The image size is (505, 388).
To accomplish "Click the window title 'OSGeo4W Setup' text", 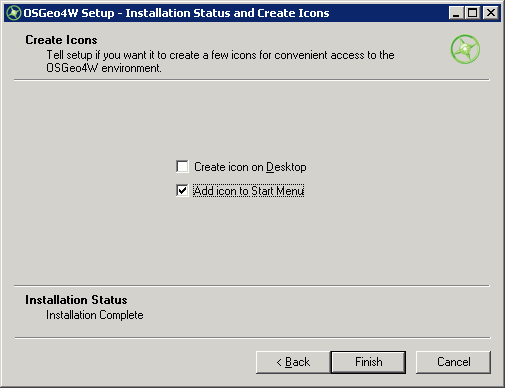I will tap(176, 13).
